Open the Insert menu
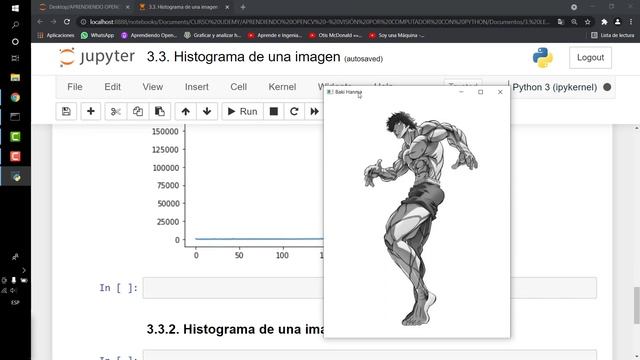The height and width of the screenshot is (360, 640). pyautogui.click(x=196, y=87)
